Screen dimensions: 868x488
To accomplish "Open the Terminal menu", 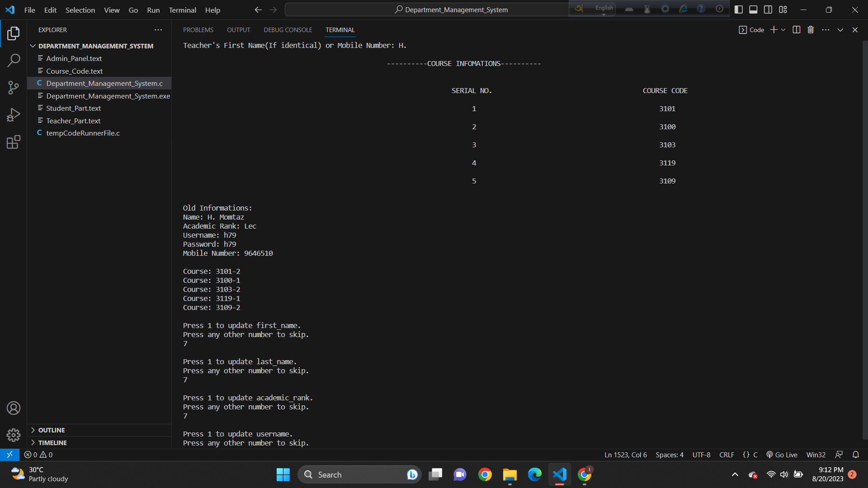I will click(182, 9).
